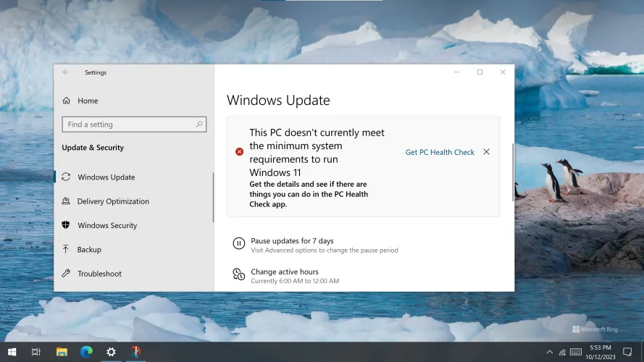
Task: Open the notification action center
Action: (628, 352)
